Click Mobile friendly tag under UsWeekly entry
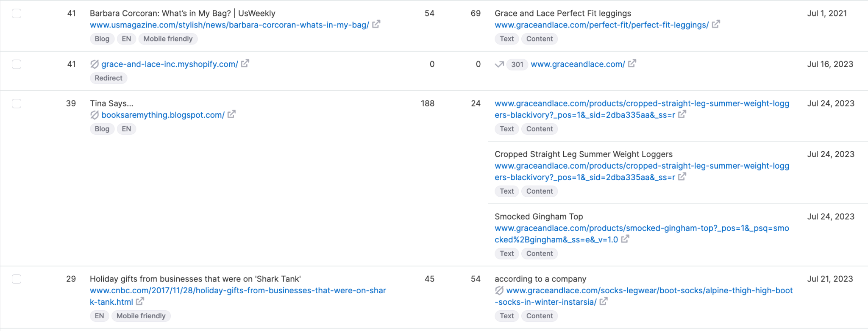This screenshot has width=868, height=331. [168, 39]
